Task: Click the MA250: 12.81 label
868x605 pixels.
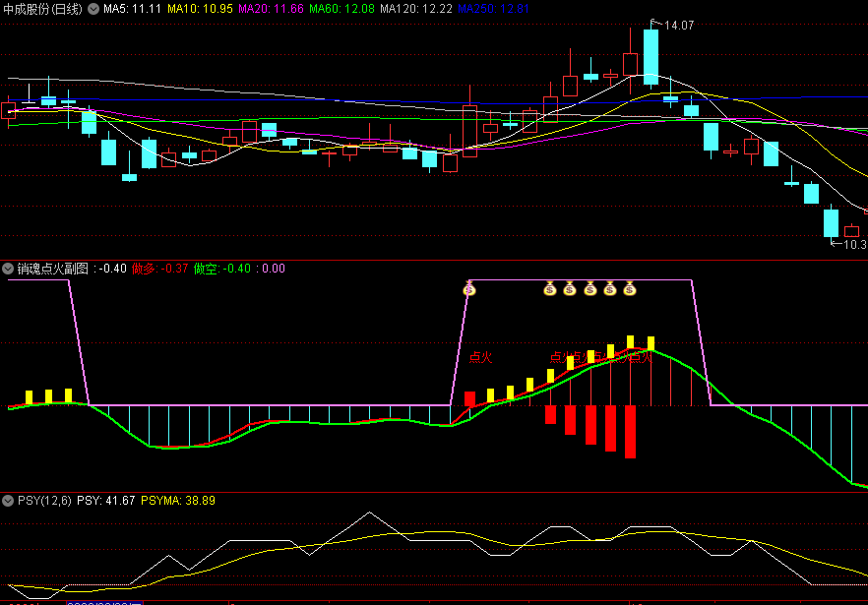Action: coord(494,9)
